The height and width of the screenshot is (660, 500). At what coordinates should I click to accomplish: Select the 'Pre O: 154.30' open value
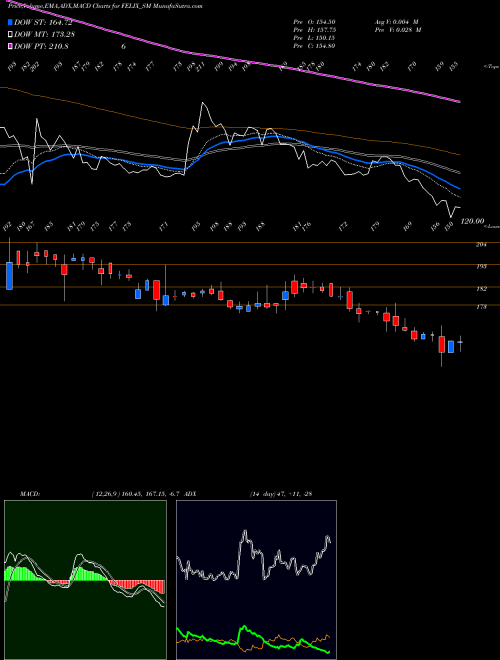click(314, 22)
